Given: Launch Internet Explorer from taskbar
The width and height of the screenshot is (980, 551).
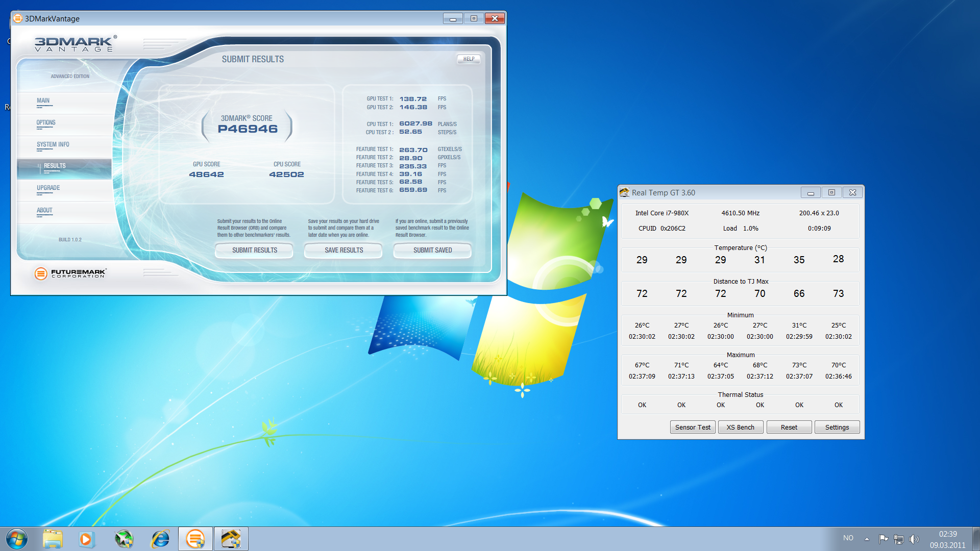Looking at the screenshot, I should [160, 539].
